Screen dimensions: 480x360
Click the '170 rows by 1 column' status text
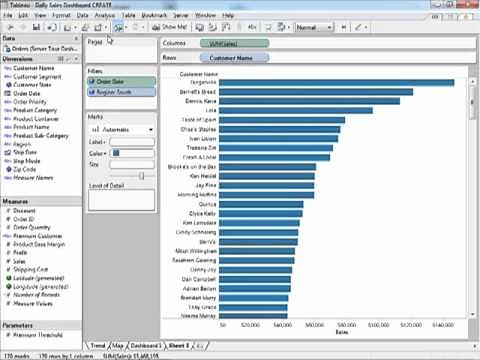tap(66, 356)
